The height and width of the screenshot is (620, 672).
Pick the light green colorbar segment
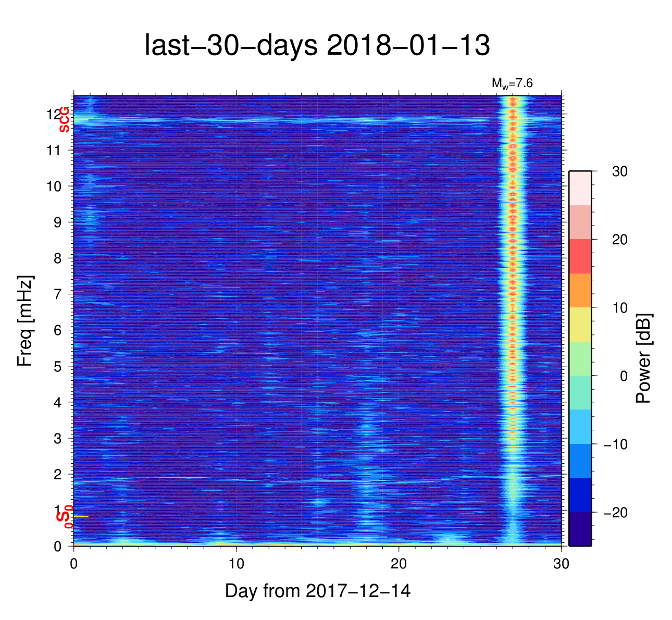580,358
